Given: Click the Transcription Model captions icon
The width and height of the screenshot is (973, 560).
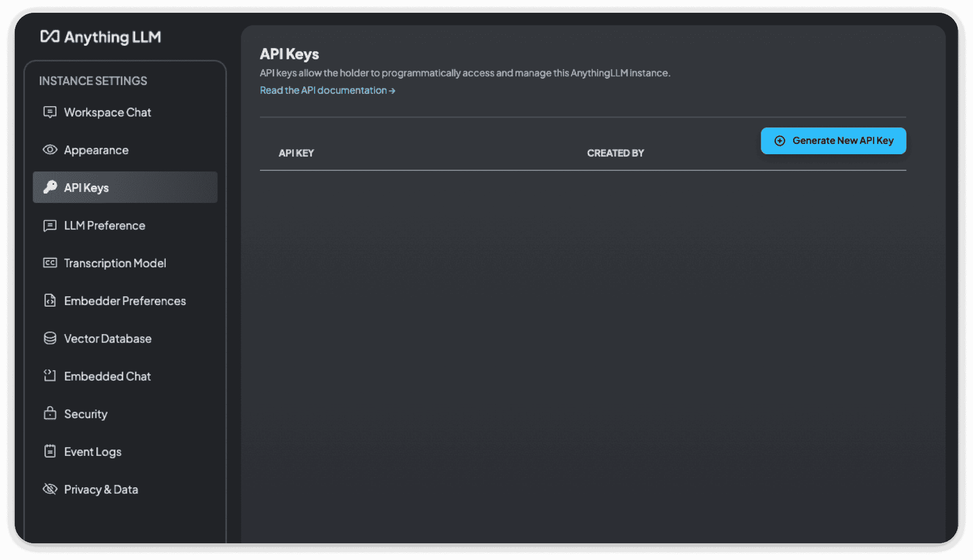Looking at the screenshot, I should (50, 263).
